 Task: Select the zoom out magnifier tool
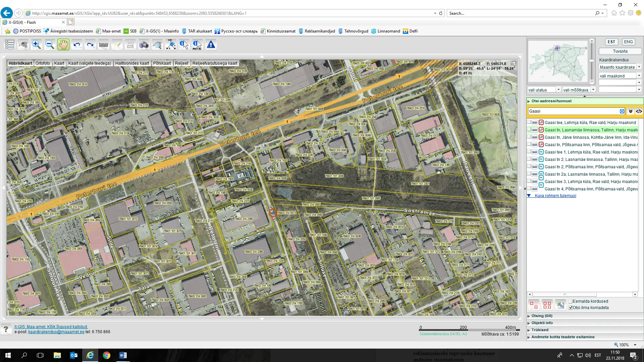pos(50,45)
